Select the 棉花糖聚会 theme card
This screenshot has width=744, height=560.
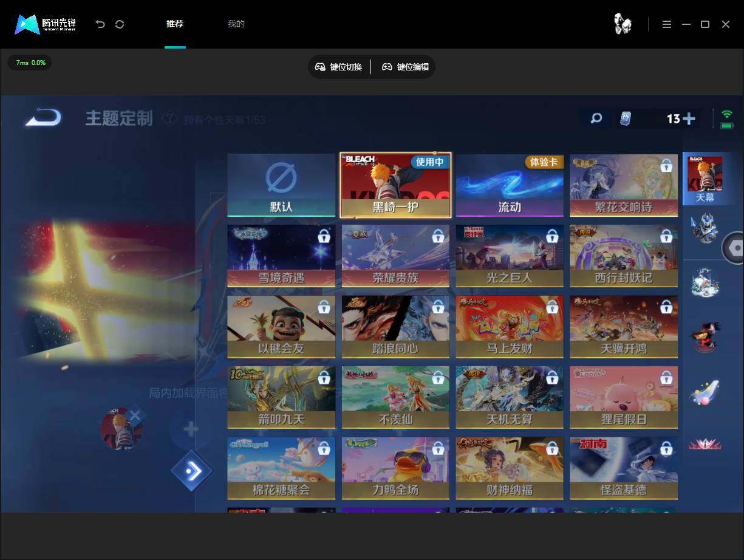click(281, 468)
